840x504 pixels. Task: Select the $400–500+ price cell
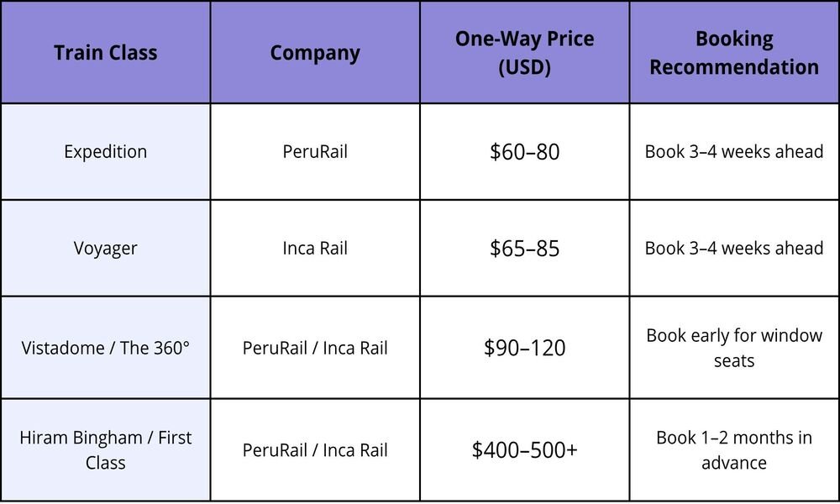(524, 450)
